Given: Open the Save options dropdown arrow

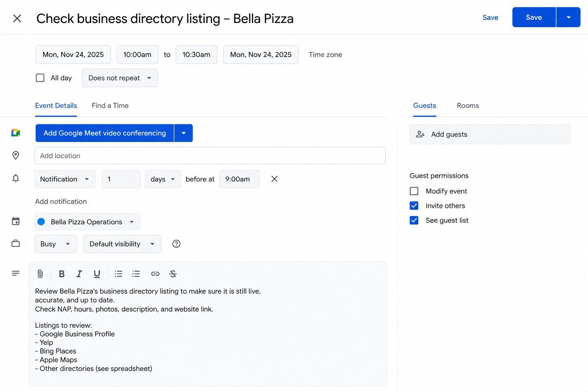Looking at the screenshot, I should pyautogui.click(x=568, y=17).
